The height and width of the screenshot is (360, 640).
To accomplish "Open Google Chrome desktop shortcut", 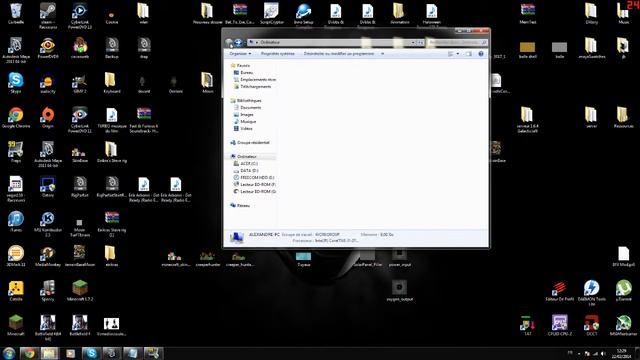I will tap(16, 118).
